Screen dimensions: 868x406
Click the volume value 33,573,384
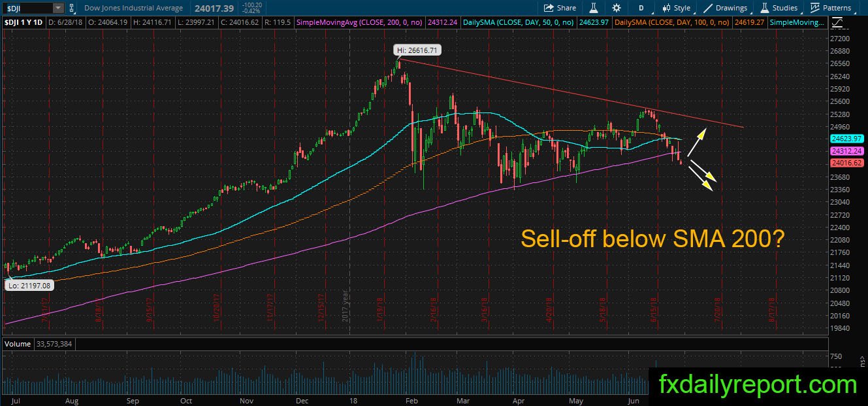(54, 343)
